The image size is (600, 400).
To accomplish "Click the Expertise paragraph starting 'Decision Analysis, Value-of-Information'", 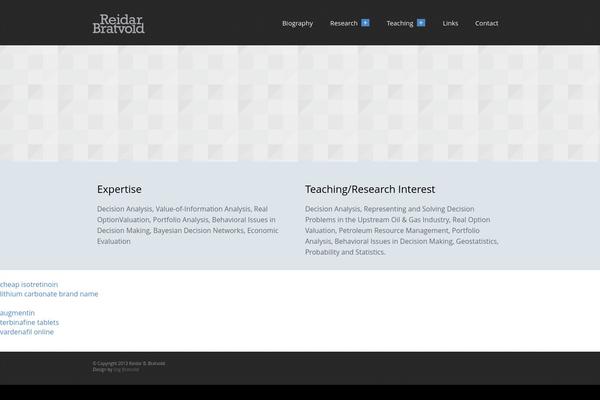I will click(x=188, y=225).
